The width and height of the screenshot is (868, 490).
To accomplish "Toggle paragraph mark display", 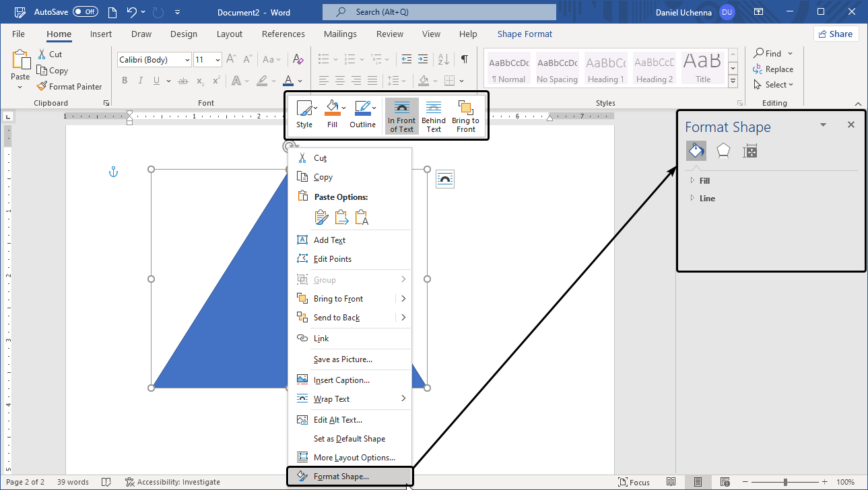I will click(464, 59).
